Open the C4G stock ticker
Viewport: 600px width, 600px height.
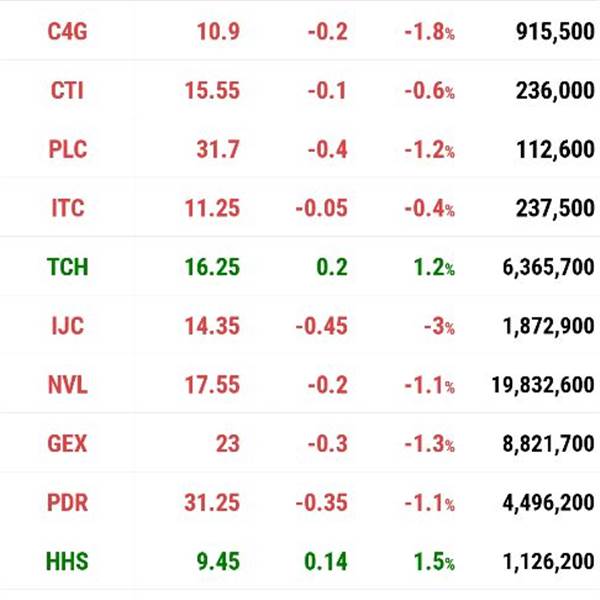click(x=67, y=31)
